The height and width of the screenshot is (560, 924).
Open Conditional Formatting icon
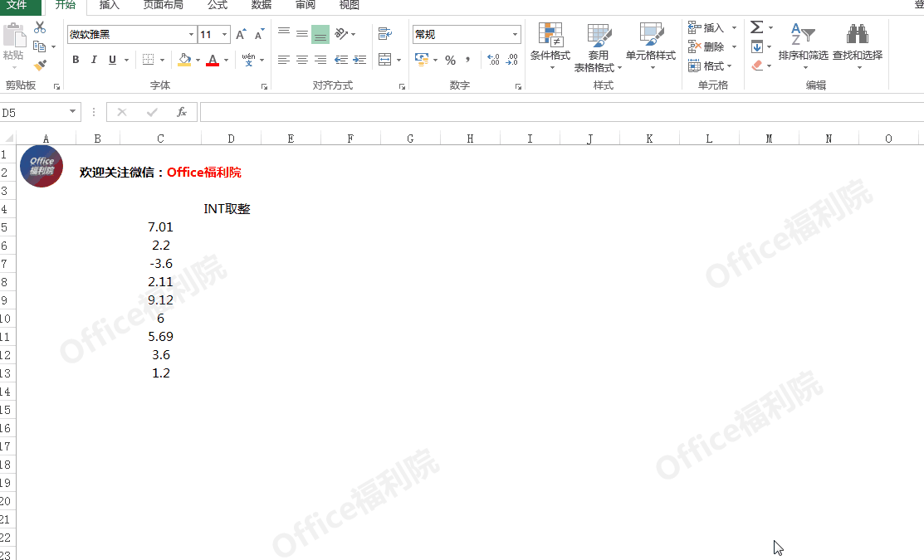pyautogui.click(x=550, y=35)
